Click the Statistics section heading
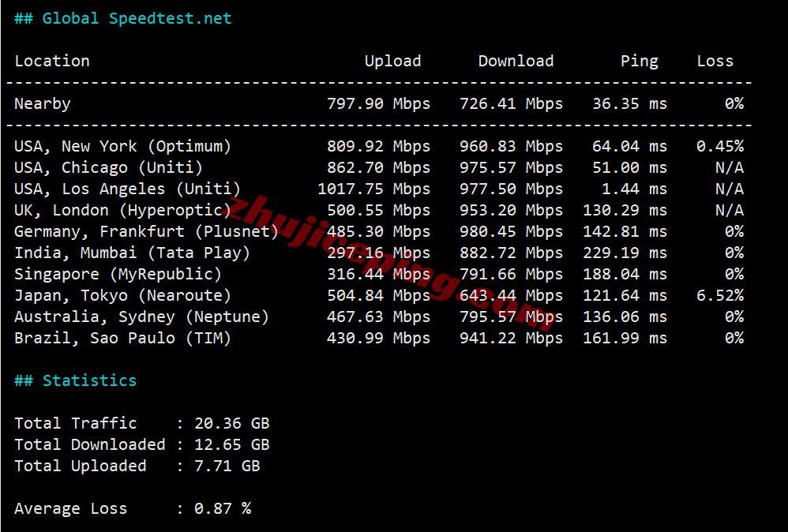The width and height of the screenshot is (788, 532). [75, 380]
